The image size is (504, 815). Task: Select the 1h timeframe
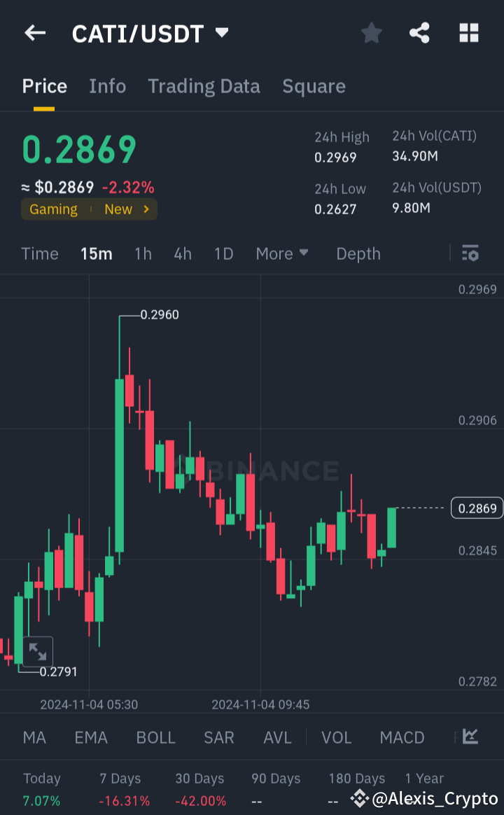143,253
